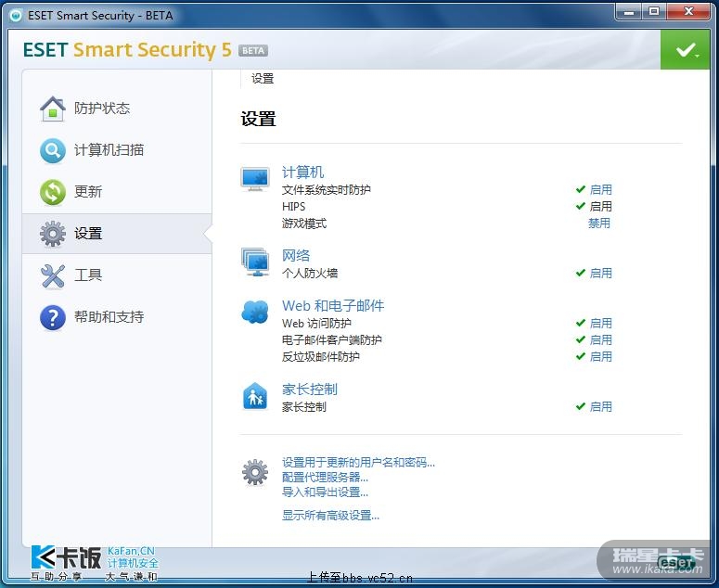Click the 帮助和支持 question mark icon
This screenshot has width=719, height=588.
point(53,317)
